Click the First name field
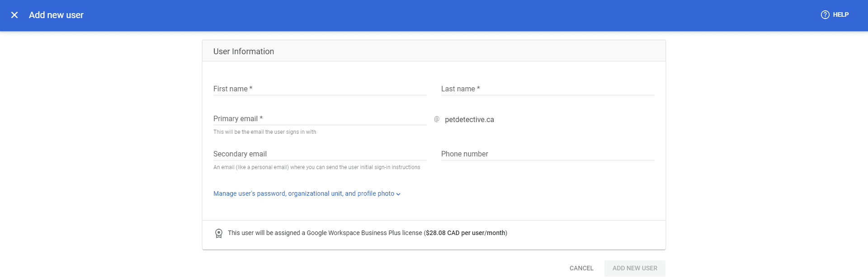 (x=320, y=89)
